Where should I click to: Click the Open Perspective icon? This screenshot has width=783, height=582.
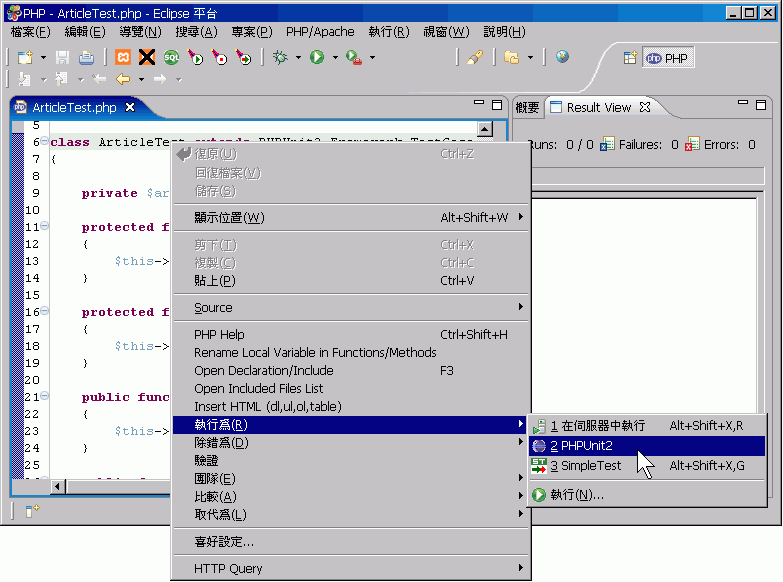[x=630, y=57]
